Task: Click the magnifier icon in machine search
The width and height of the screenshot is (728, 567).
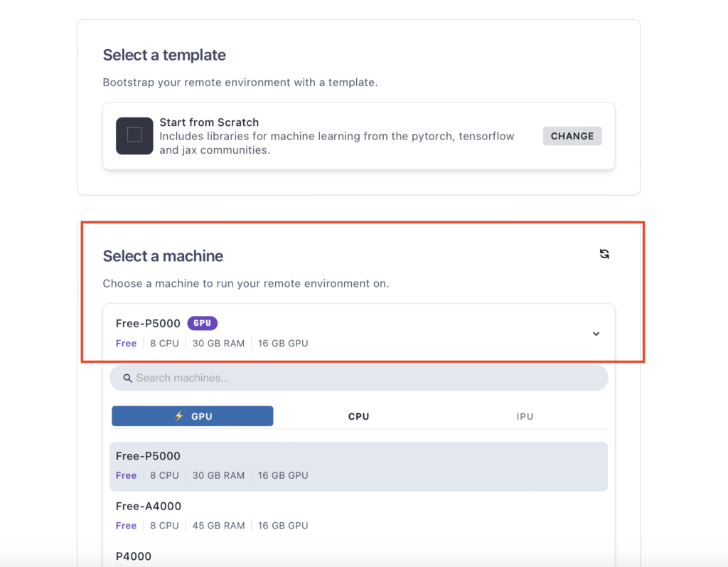Action: point(128,378)
